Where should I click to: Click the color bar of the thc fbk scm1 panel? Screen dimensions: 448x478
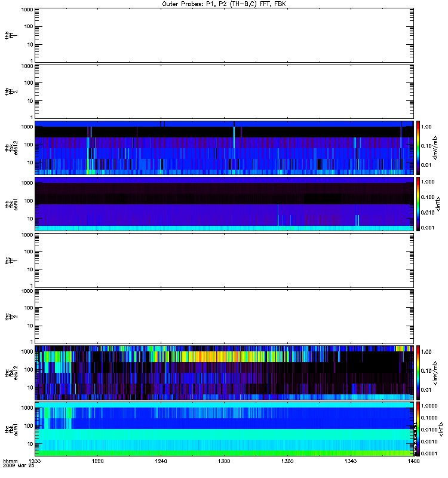(x=418, y=429)
